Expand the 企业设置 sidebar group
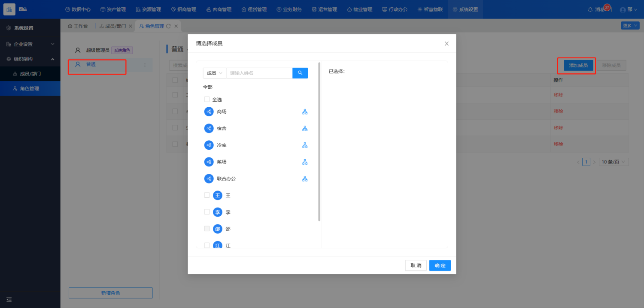 (30, 44)
